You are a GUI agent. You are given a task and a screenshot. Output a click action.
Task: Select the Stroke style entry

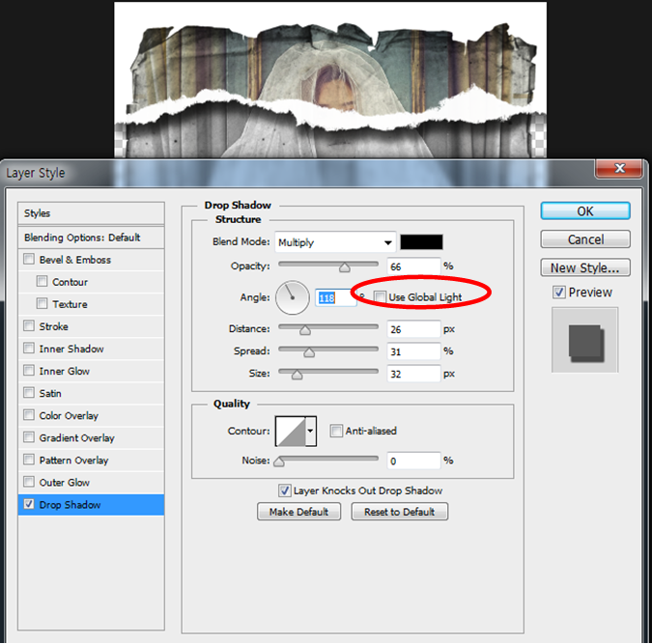pyautogui.click(x=54, y=326)
